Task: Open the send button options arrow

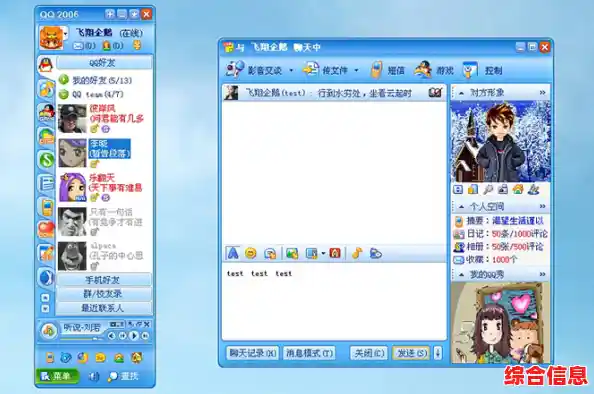Action: [438, 353]
